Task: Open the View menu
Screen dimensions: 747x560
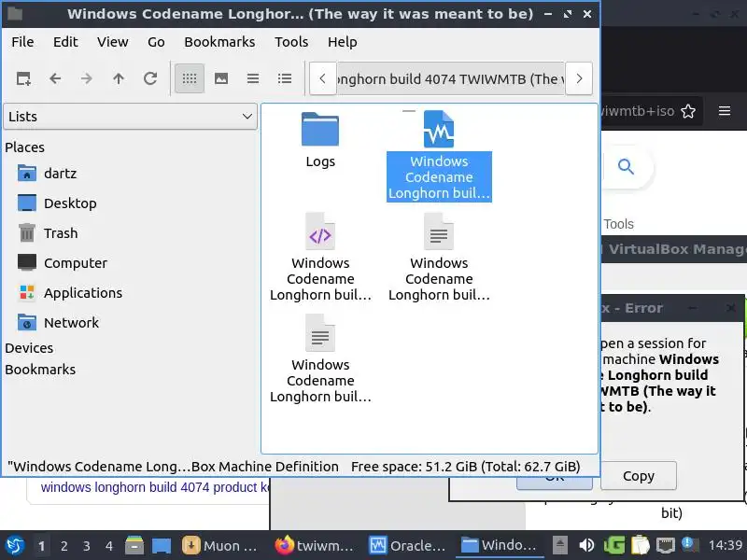Action: click(x=112, y=42)
